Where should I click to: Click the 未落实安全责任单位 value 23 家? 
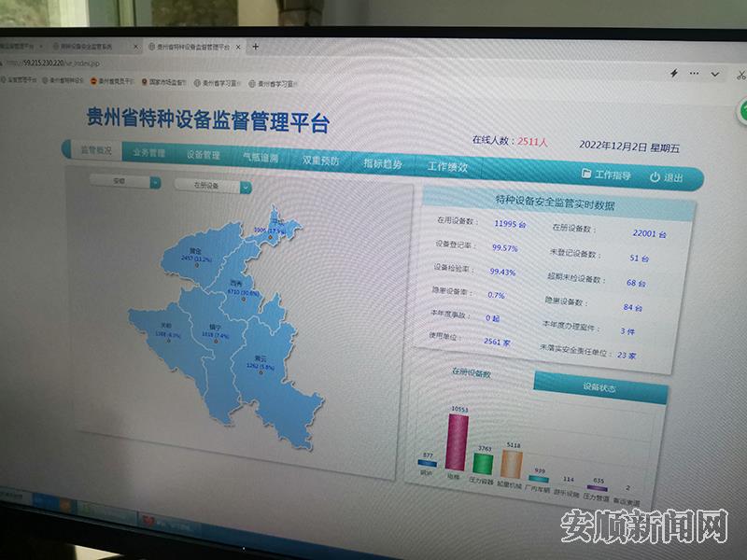(x=627, y=356)
